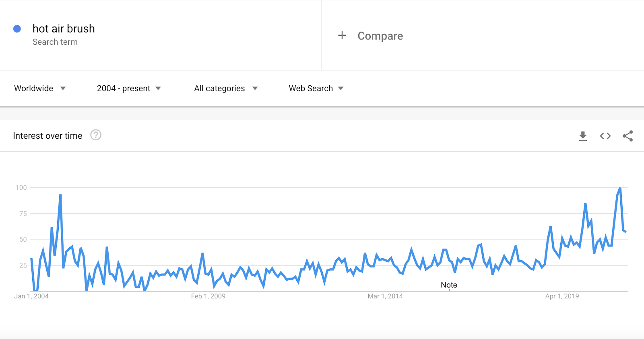Viewport: 644px width, 339px height.
Task: Click the share icon for chart
Action: coord(628,136)
